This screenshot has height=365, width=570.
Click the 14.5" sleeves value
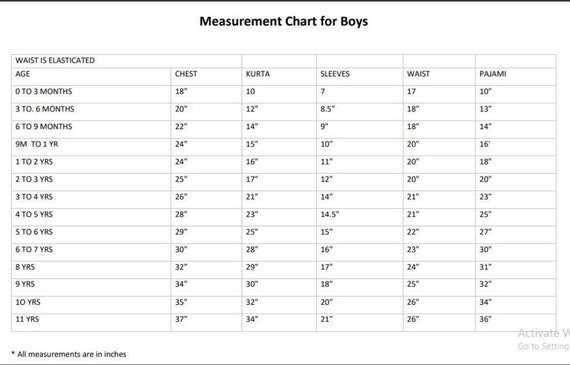[x=329, y=214]
